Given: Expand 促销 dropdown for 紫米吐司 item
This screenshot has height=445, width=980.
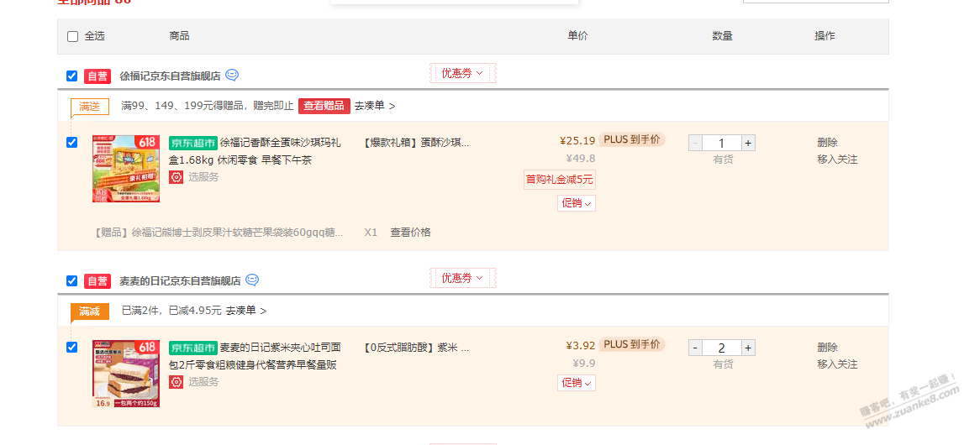Looking at the screenshot, I should [577, 383].
